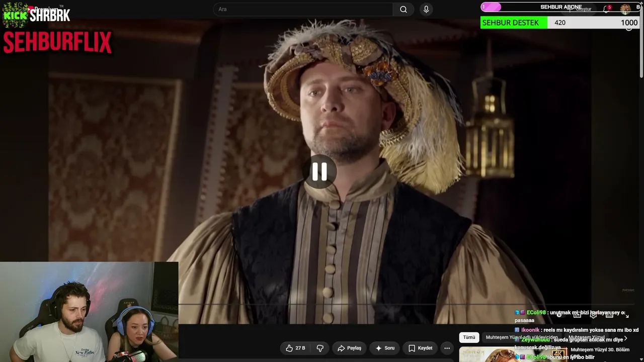Enter fullscreen with the player's fullscreen icon
The image size is (644, 362).
click(x=626, y=315)
